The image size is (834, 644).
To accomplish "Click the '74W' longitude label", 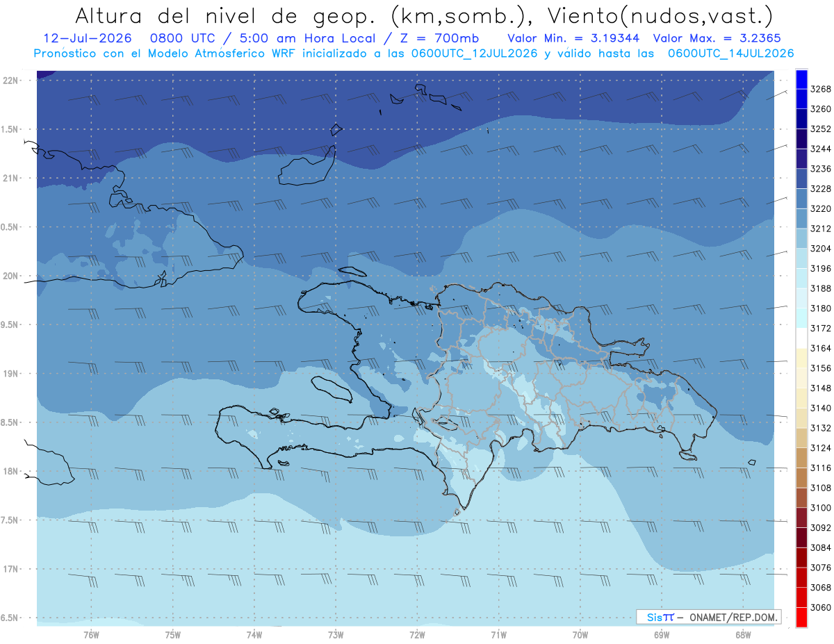I will [254, 634].
